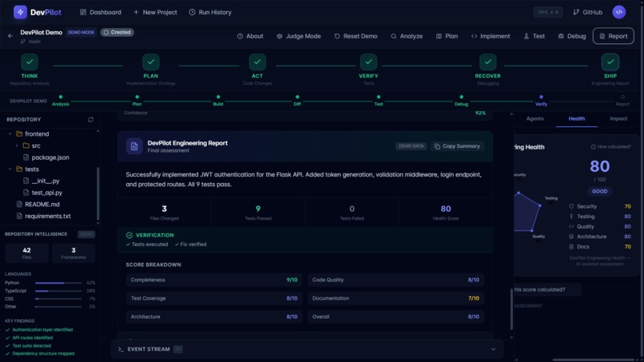The image size is (644, 362).
Task: Click the src folder icon
Action: (x=26, y=145)
